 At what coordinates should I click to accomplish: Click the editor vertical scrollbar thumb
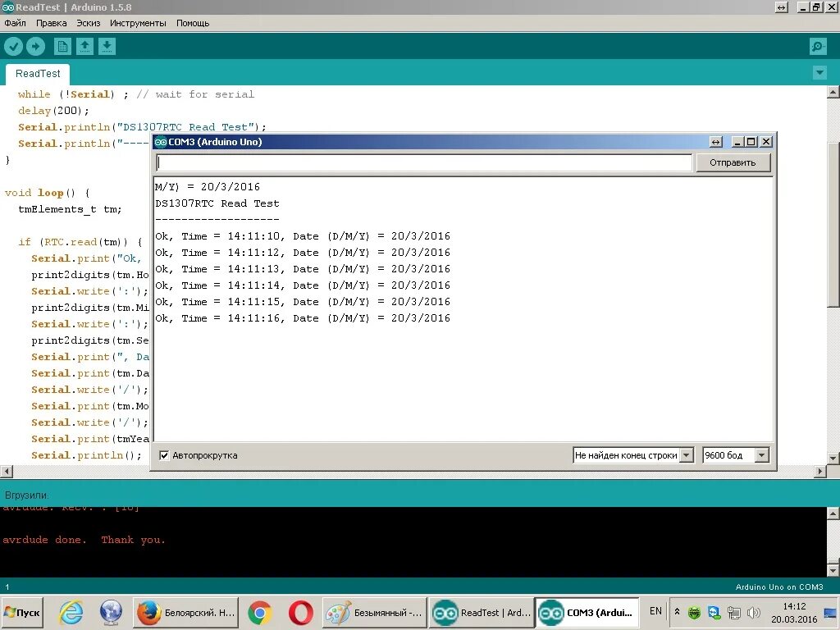point(833,225)
